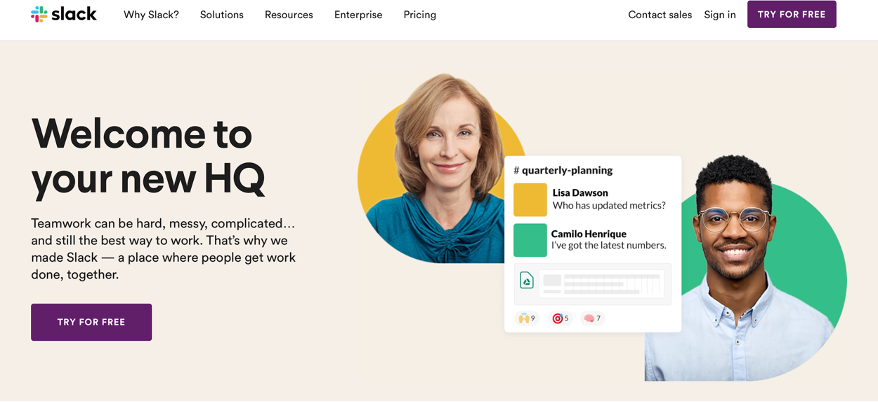Go to the Enterprise page
The image size is (878, 402).
pos(358,15)
